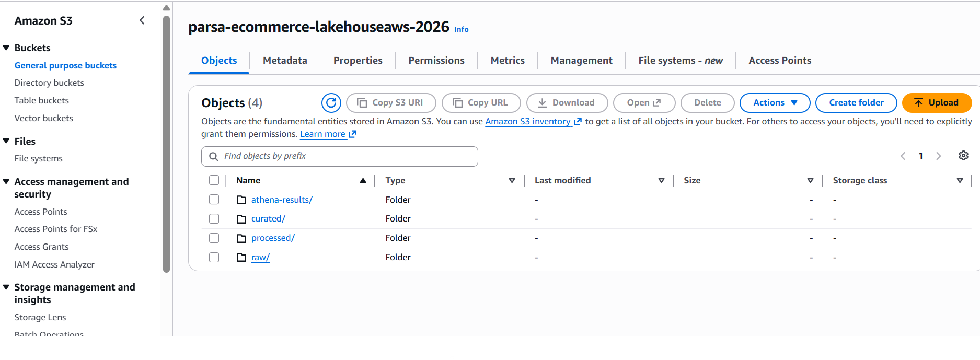The height and width of the screenshot is (360, 980).
Task: Collapse the Files section in sidebar
Action: click(x=6, y=141)
